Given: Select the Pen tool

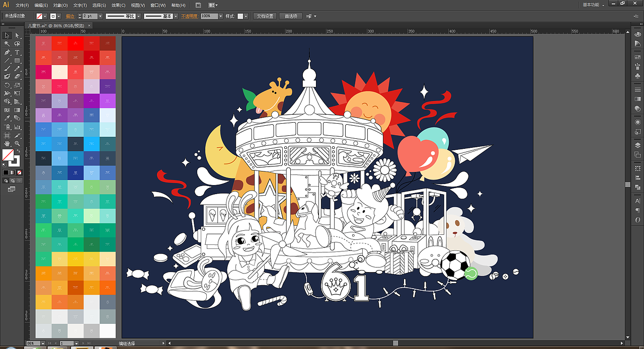Looking at the screenshot, I should tap(7, 52).
